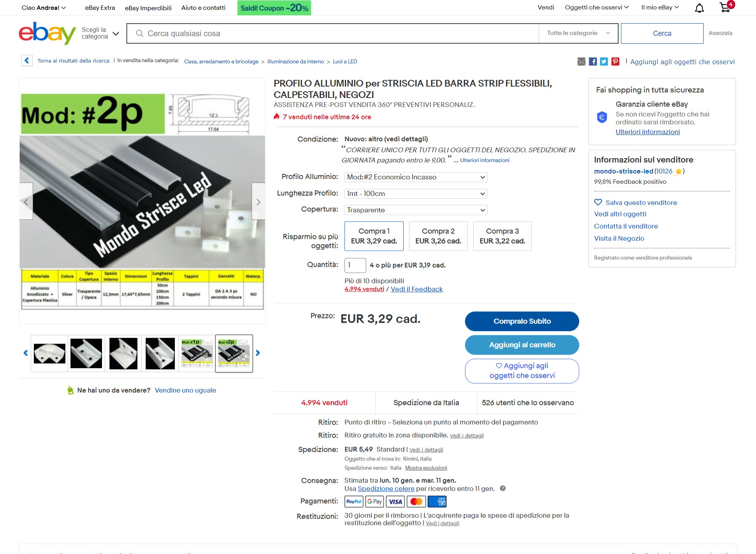
Task: Open the notifications bell icon
Action: 699,8
